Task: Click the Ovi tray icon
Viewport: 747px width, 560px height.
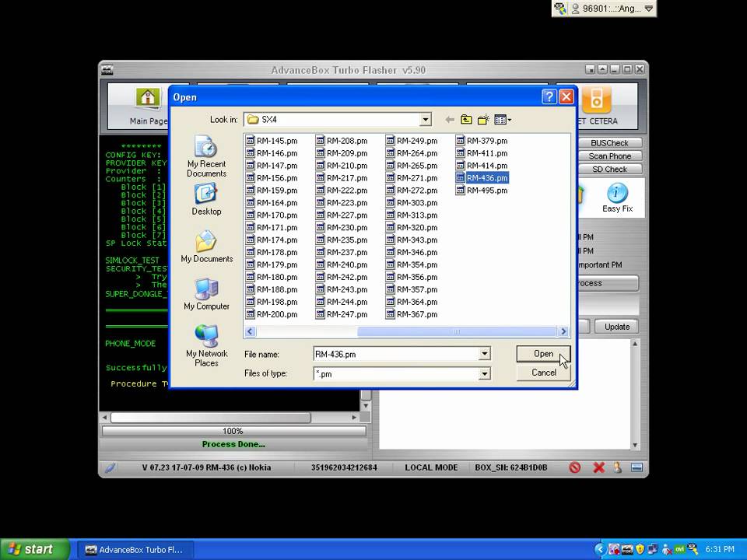Action: point(679,550)
